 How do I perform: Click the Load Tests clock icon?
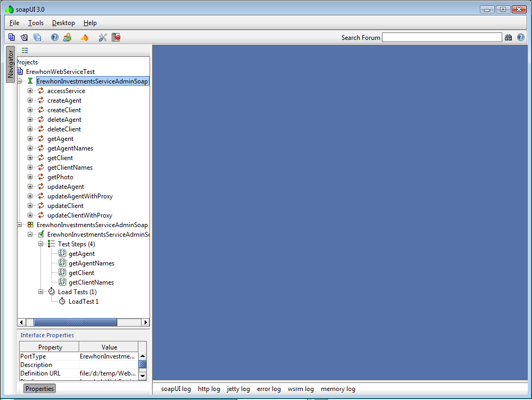(52, 291)
